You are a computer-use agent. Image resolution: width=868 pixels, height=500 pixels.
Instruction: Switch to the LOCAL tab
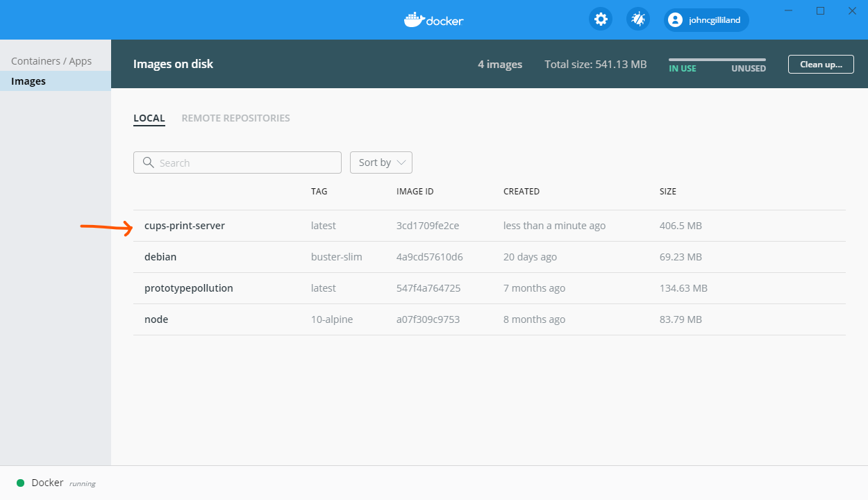[149, 118]
